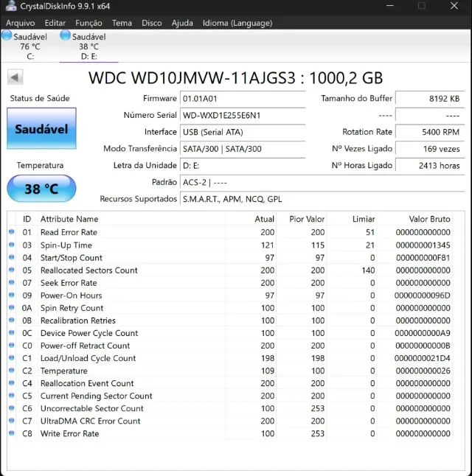The height and width of the screenshot is (476, 472).
Task: Click status dot of Device Power Cycle Count row
Action: click(x=12, y=333)
